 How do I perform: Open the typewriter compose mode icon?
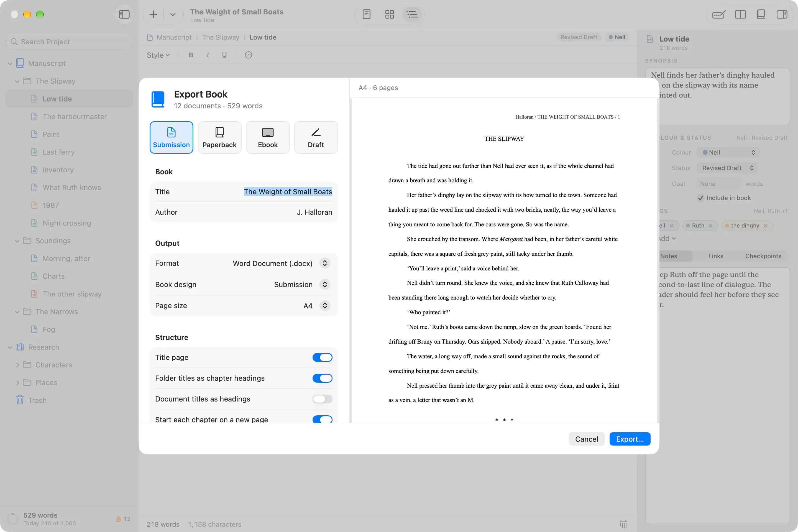(718, 14)
